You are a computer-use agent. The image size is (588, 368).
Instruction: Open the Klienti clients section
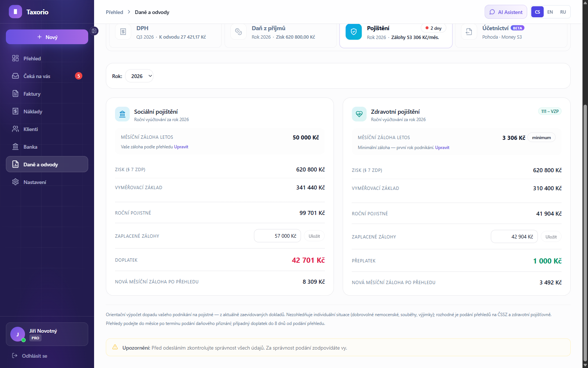tap(47, 129)
